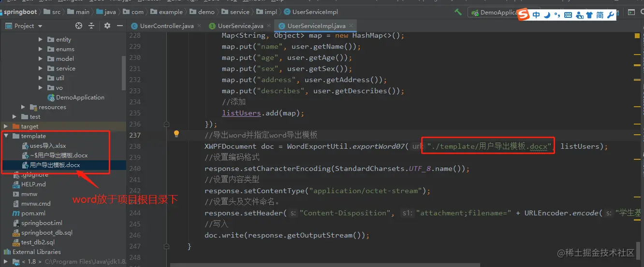Expand the vo folder arrow

point(41,87)
